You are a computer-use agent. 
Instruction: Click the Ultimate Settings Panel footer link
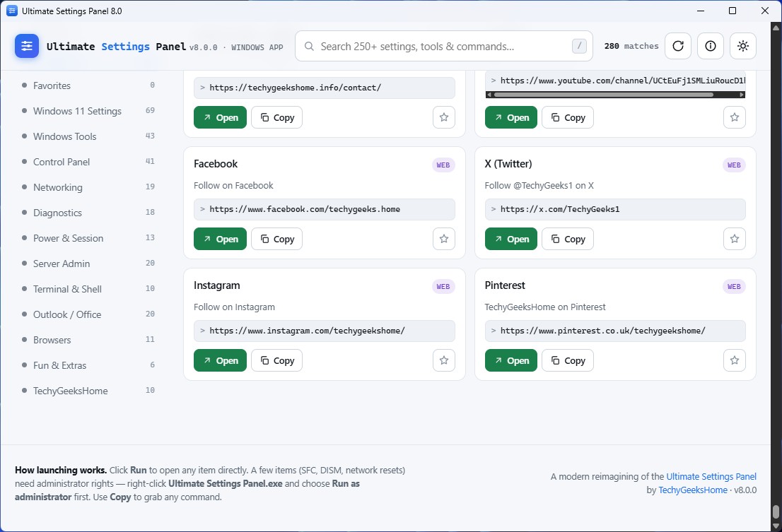[x=711, y=476]
